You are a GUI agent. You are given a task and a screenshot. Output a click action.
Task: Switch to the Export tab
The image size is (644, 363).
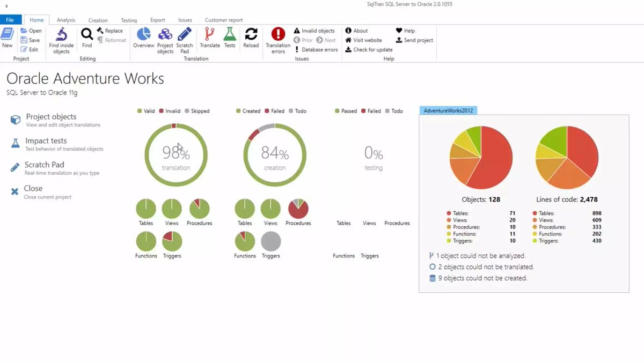point(158,20)
